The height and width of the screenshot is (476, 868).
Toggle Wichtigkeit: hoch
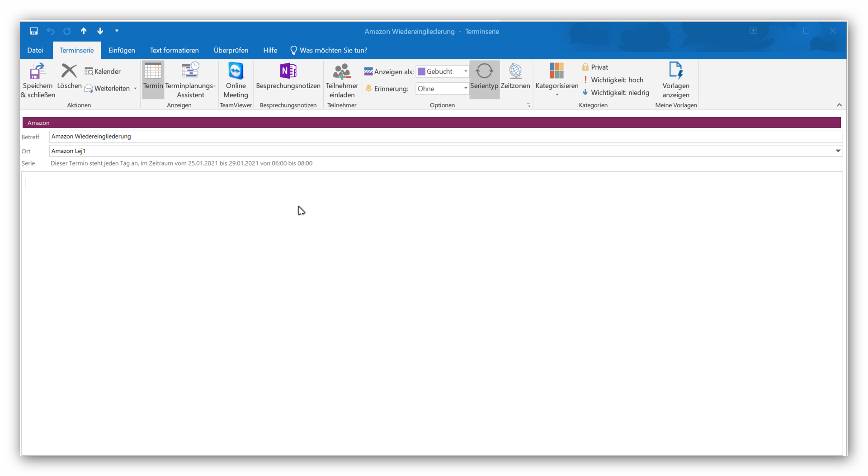coord(613,80)
